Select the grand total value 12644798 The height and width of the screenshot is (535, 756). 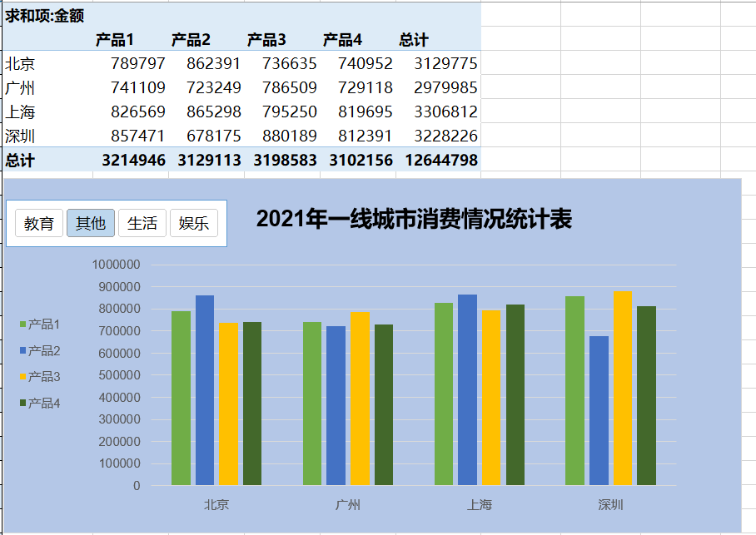point(441,159)
